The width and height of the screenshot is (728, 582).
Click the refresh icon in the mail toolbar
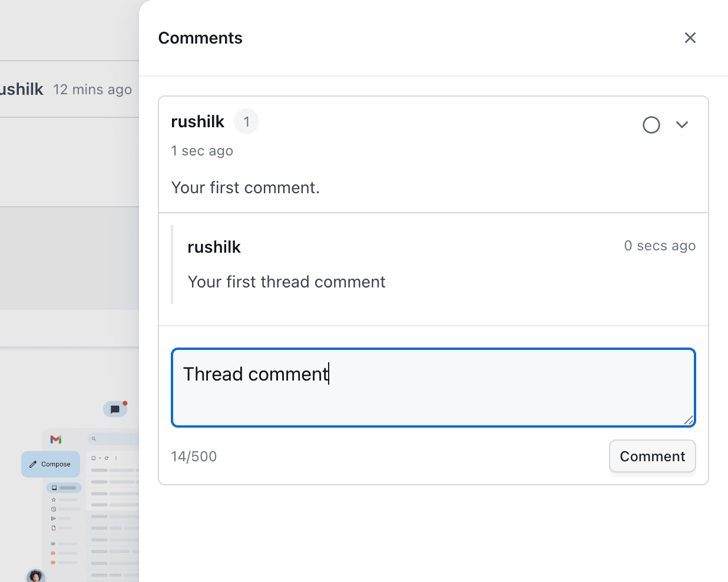106,458
